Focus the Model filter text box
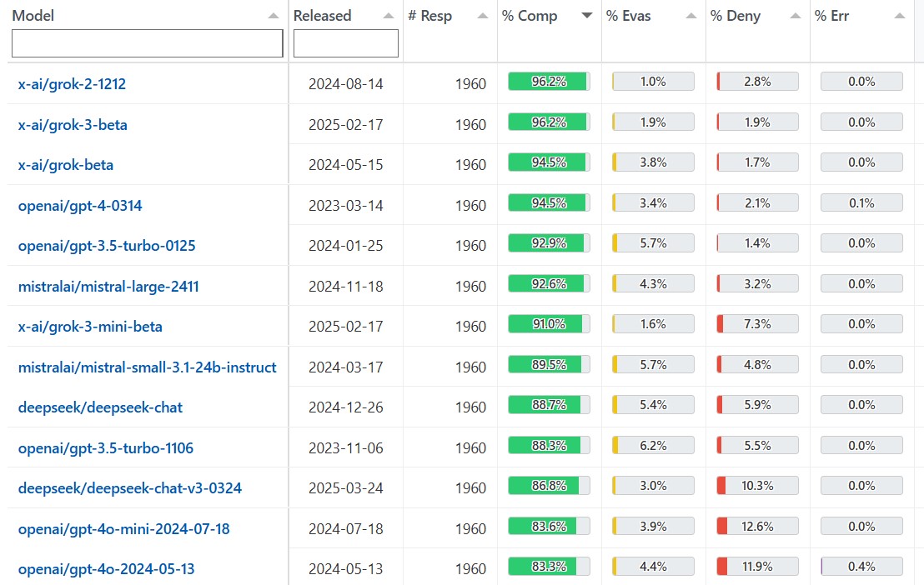This screenshot has height=585, width=924. click(x=148, y=43)
